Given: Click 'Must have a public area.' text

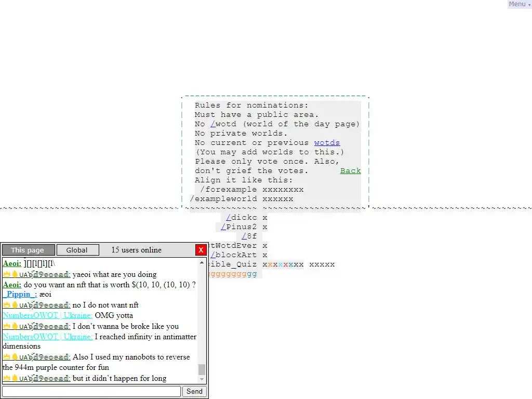Looking at the screenshot, I should click(x=257, y=115).
